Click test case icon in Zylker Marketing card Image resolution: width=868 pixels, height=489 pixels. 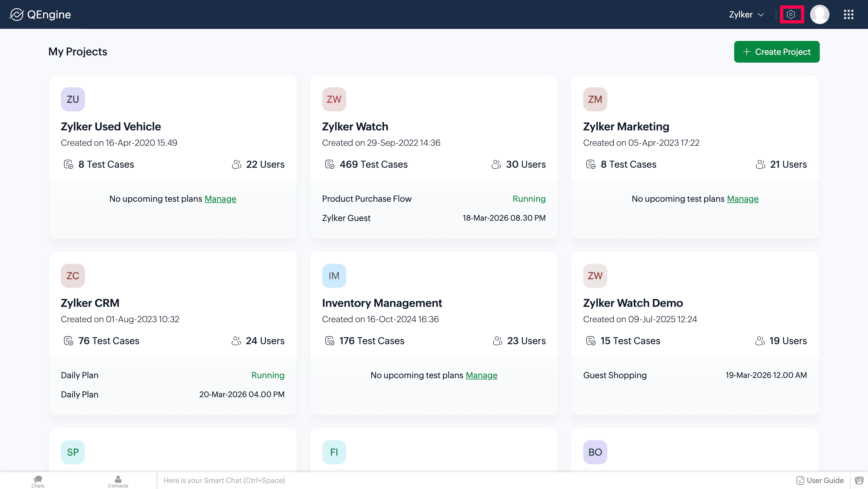coord(591,164)
